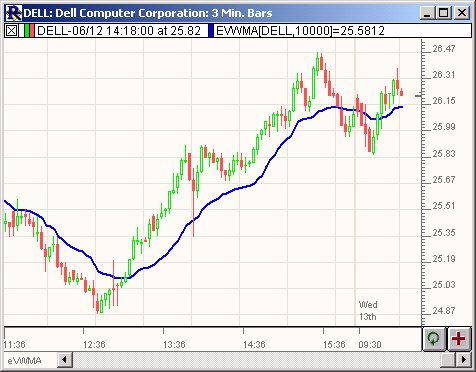Click the 25.19 price scale label
Image resolution: width=476 pixels, height=372 pixels.
(444, 258)
